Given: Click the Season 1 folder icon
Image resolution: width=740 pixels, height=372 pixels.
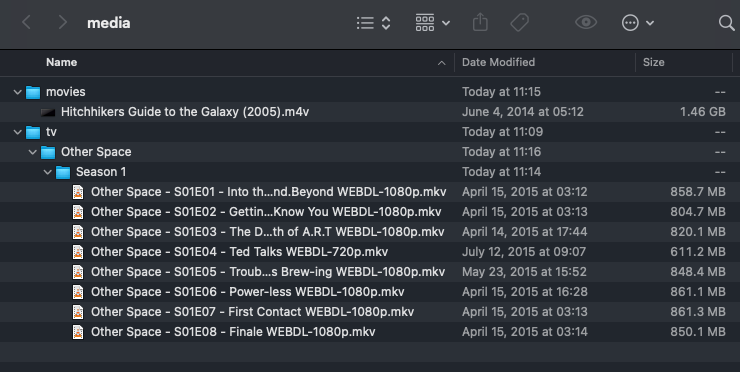Looking at the screenshot, I should (63, 172).
